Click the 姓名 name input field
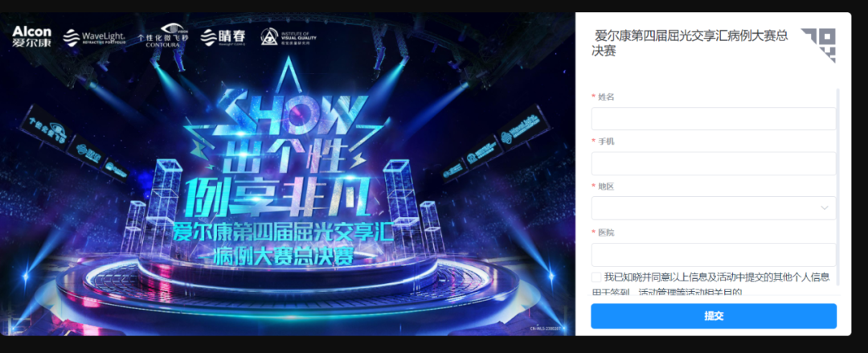The image size is (868, 353). click(x=714, y=118)
